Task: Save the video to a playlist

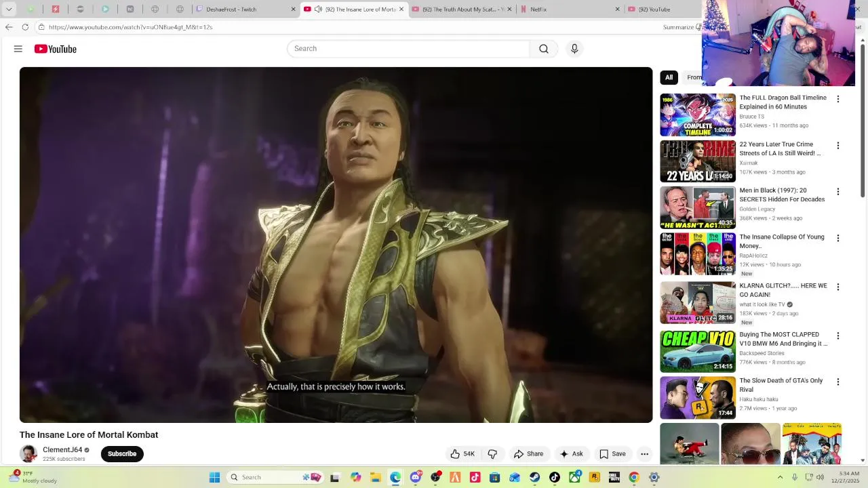Action: [x=612, y=454]
